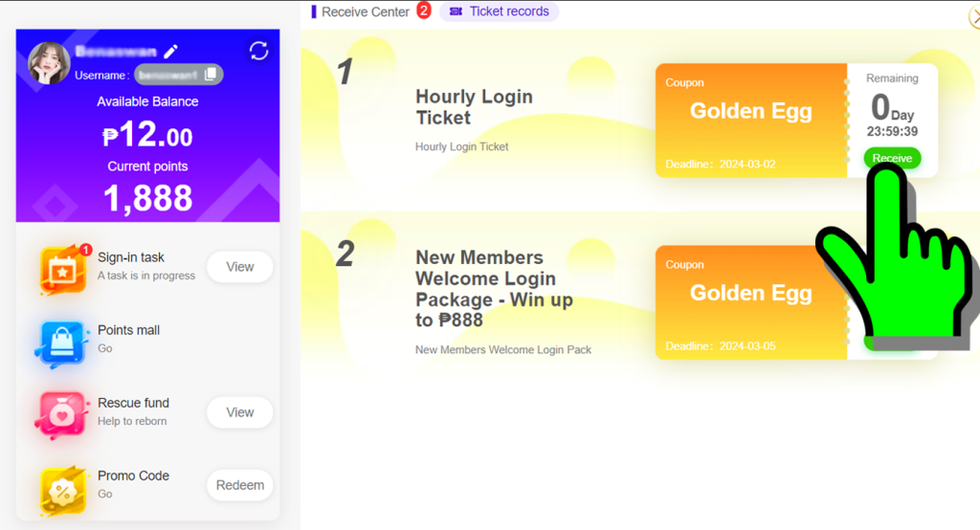
Task: Open the Points mall shopping bag icon
Action: pyautogui.click(x=61, y=342)
